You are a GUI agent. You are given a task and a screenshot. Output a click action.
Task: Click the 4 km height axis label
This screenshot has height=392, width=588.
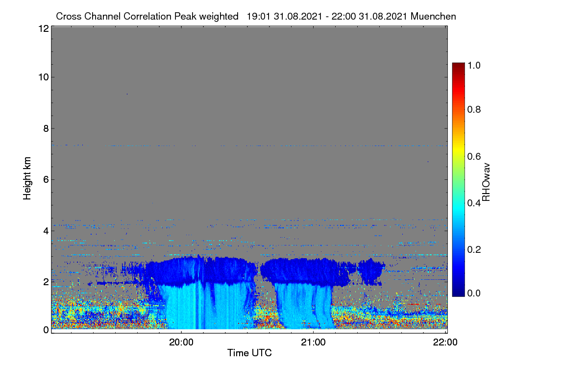coord(46,230)
